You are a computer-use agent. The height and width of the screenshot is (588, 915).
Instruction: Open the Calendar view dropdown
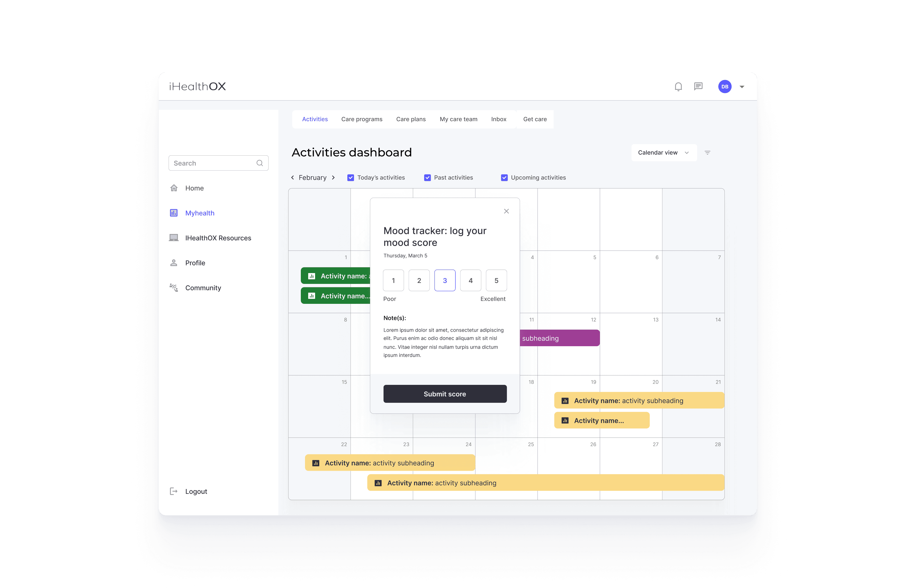click(x=664, y=152)
